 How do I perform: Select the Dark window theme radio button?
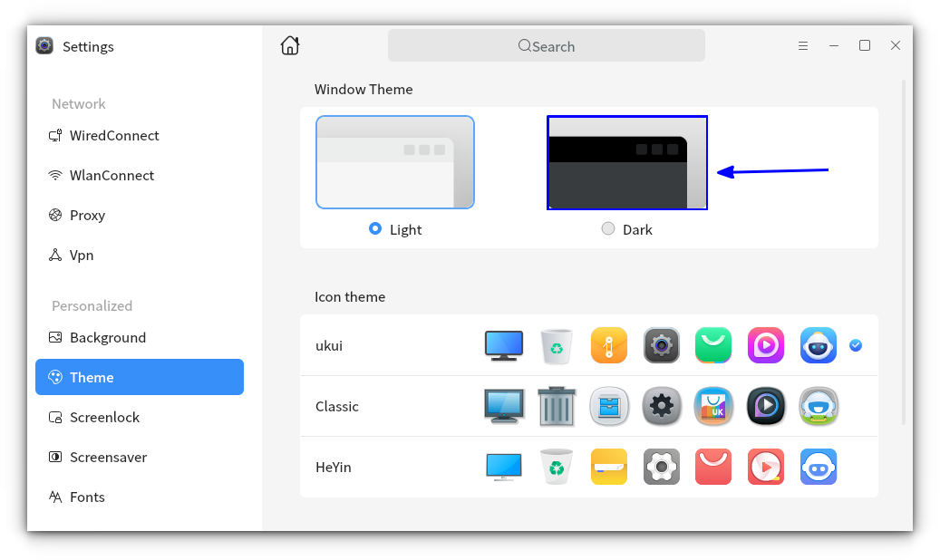(x=608, y=228)
